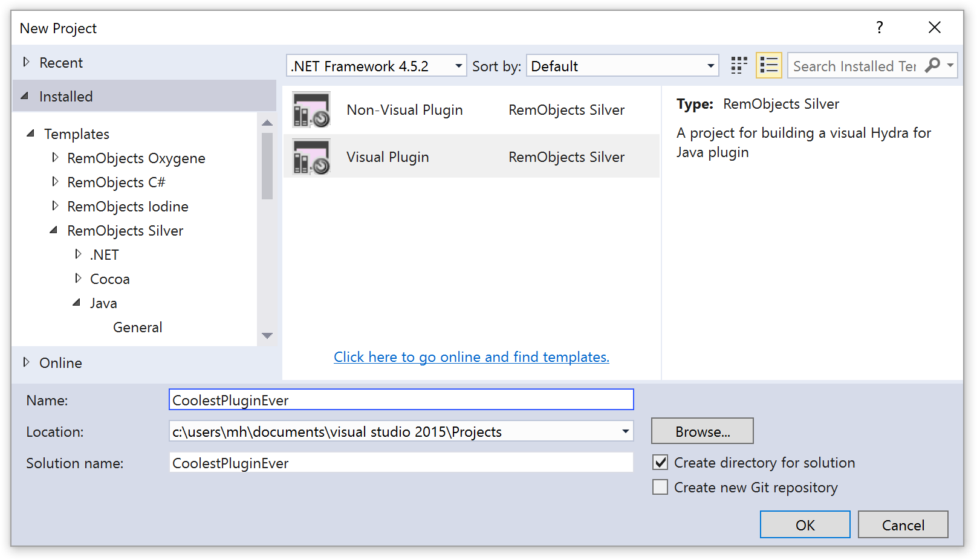Viewport: 977px width, 560px height.
Task: Open the .NET Framework version dropdown
Action: click(376, 65)
